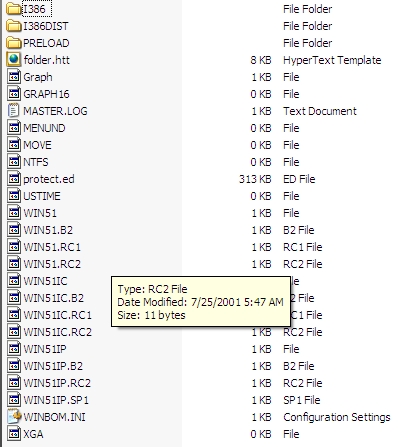The height and width of the screenshot is (447, 399).
Task: Click the MENUND file name
Action: click(44, 128)
